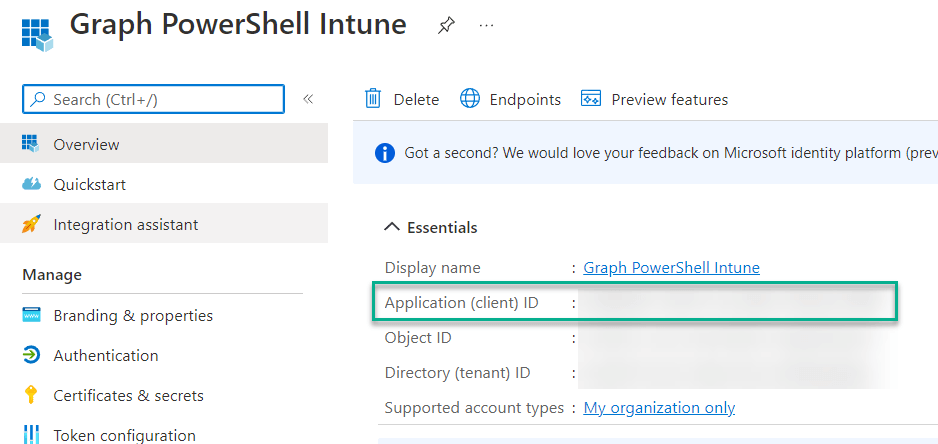
Task: Click the Integration assistant rocket icon
Action: click(31, 224)
